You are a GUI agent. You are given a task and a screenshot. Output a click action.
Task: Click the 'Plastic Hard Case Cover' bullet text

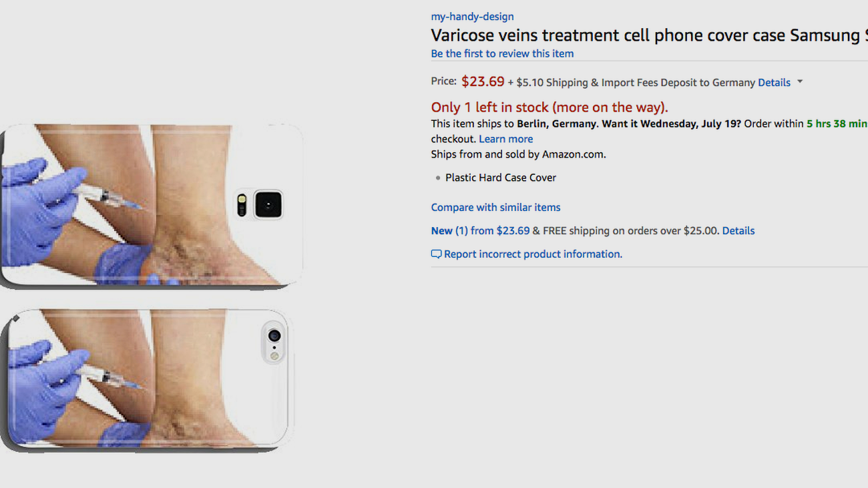coord(501,178)
